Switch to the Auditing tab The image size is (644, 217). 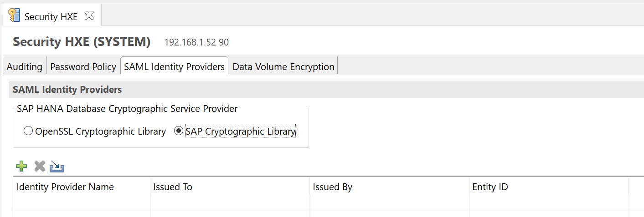[x=24, y=67]
